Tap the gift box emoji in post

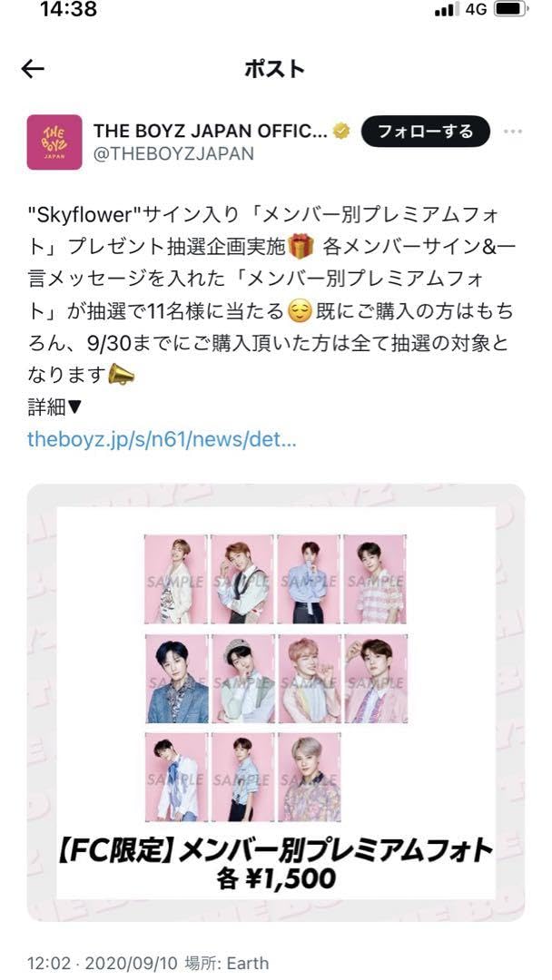(x=301, y=246)
